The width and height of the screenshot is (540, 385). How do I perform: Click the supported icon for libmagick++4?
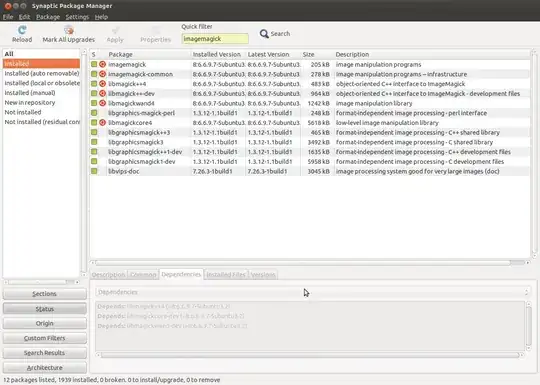(102, 84)
